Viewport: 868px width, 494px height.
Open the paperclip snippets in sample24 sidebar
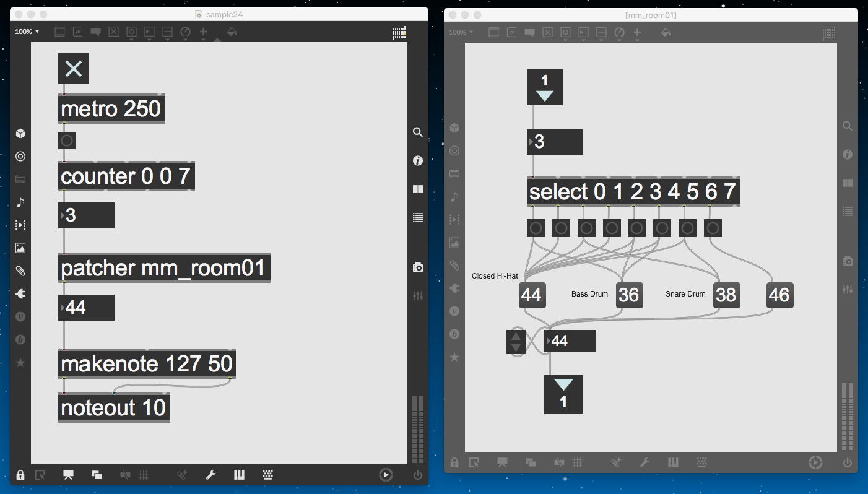pyautogui.click(x=20, y=271)
